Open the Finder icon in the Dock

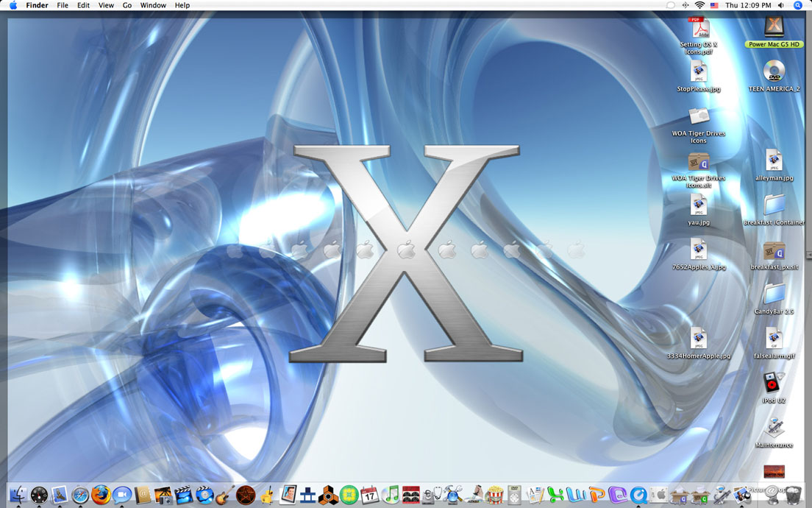(x=18, y=495)
